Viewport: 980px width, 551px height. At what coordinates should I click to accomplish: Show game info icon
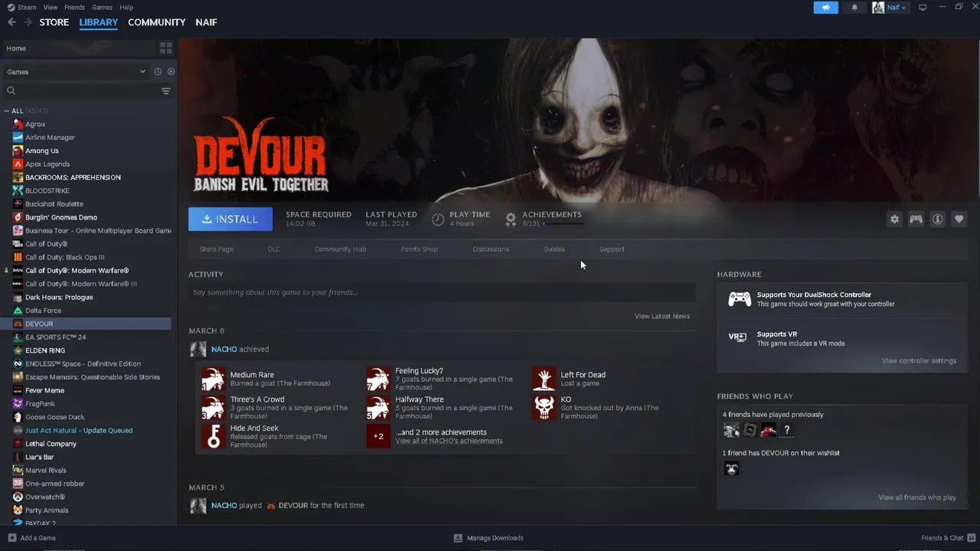coord(937,219)
